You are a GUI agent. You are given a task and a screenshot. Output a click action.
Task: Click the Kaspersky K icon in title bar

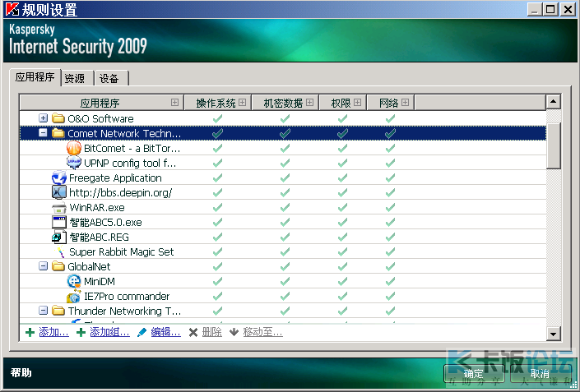12,9
